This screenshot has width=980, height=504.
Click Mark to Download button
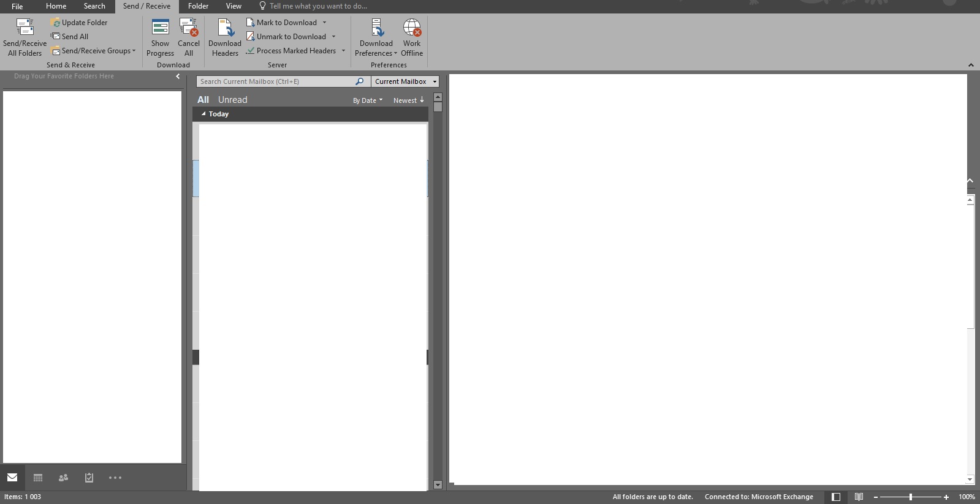point(282,23)
